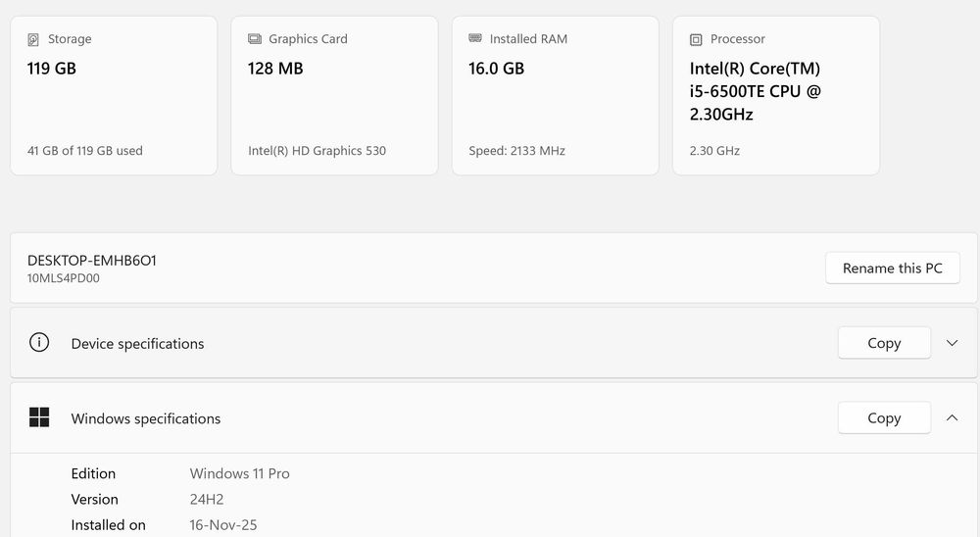Viewport: 980px width, 537px height.
Task: Click the Graphics Card monitor icon
Action: (x=255, y=40)
